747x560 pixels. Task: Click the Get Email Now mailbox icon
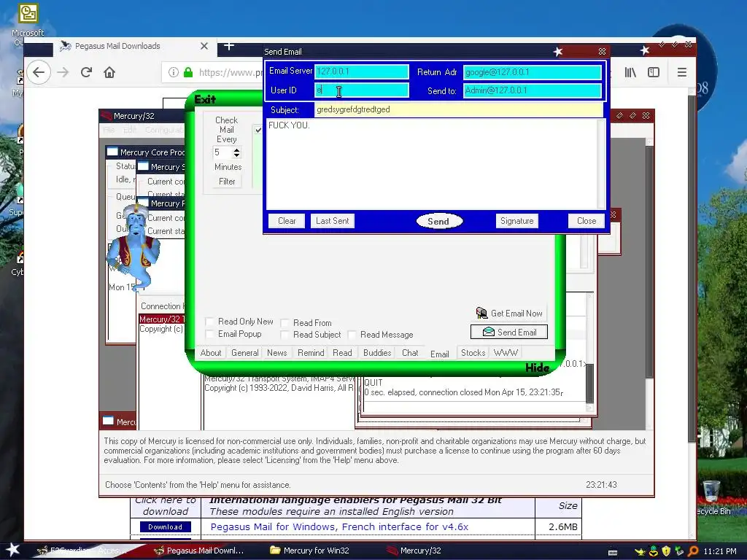coord(481,313)
